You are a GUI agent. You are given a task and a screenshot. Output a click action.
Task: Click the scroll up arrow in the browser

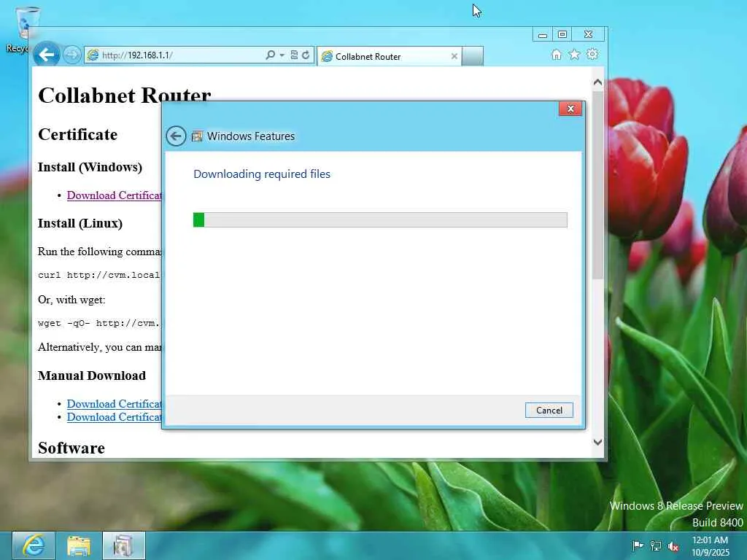click(x=598, y=82)
